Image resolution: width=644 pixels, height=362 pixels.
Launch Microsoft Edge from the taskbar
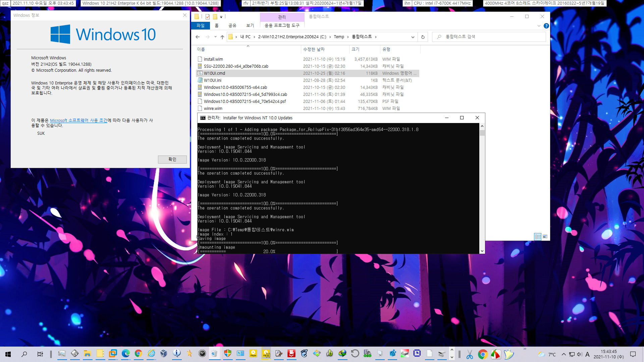[126, 354]
